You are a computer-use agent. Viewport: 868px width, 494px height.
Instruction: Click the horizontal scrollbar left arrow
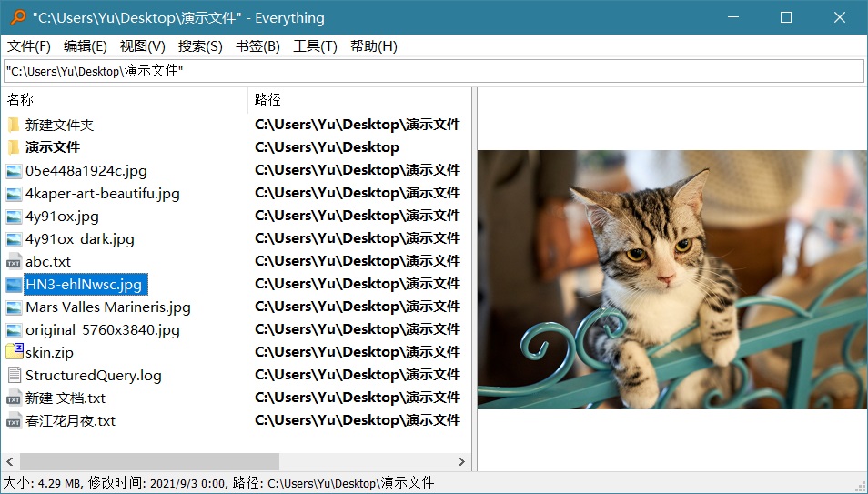coord(10,462)
